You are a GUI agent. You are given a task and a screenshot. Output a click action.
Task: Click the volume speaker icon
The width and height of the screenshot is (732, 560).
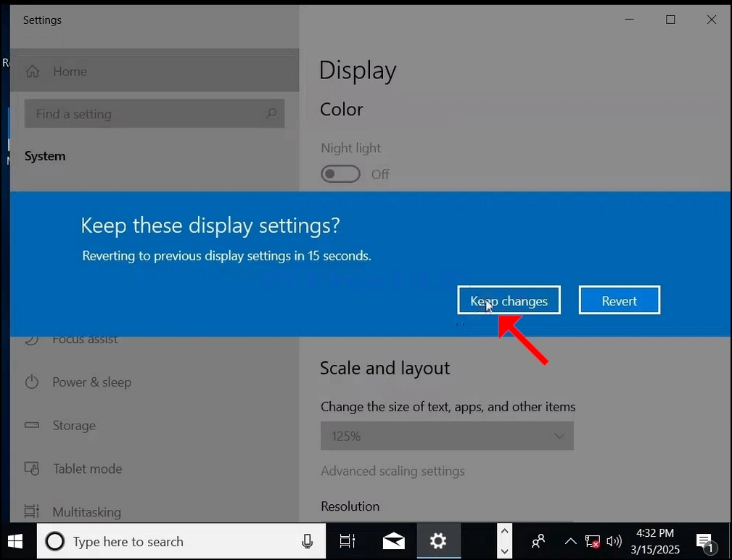614,541
